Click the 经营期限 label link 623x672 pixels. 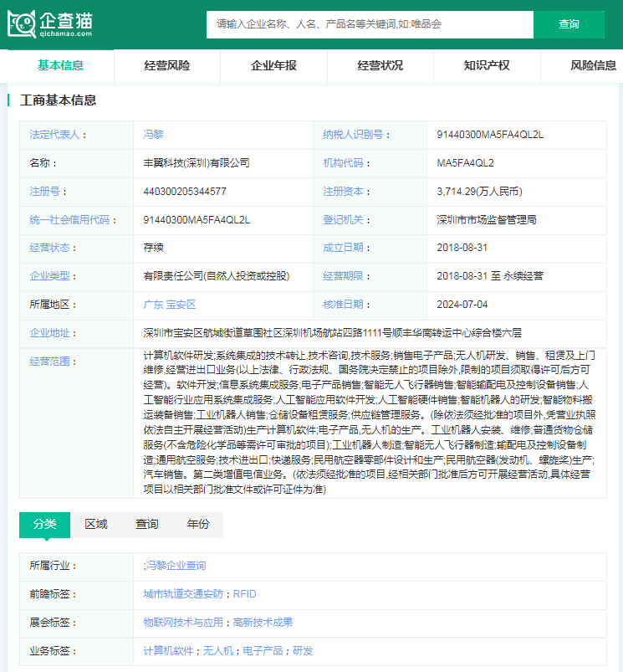click(x=343, y=276)
